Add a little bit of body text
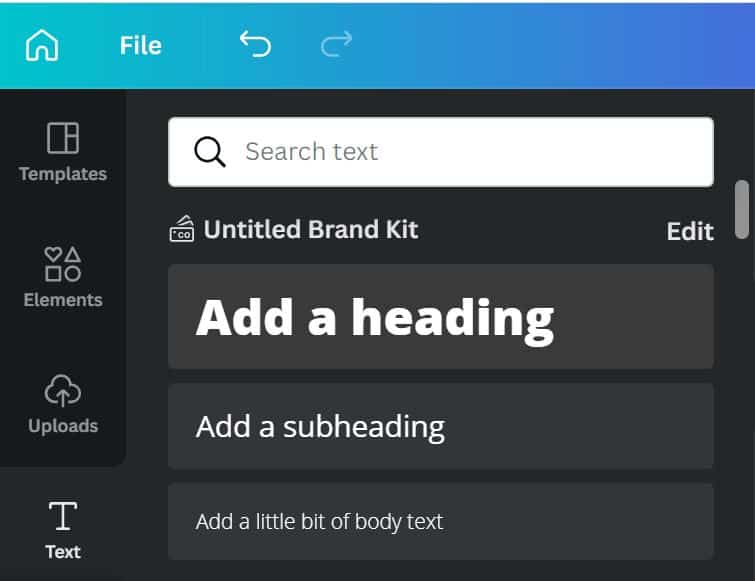 pyautogui.click(x=441, y=521)
